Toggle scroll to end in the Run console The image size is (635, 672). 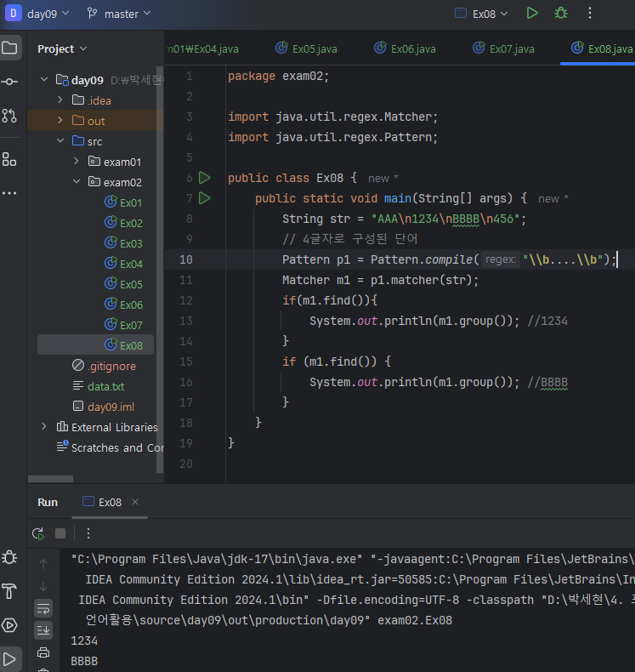click(43, 629)
